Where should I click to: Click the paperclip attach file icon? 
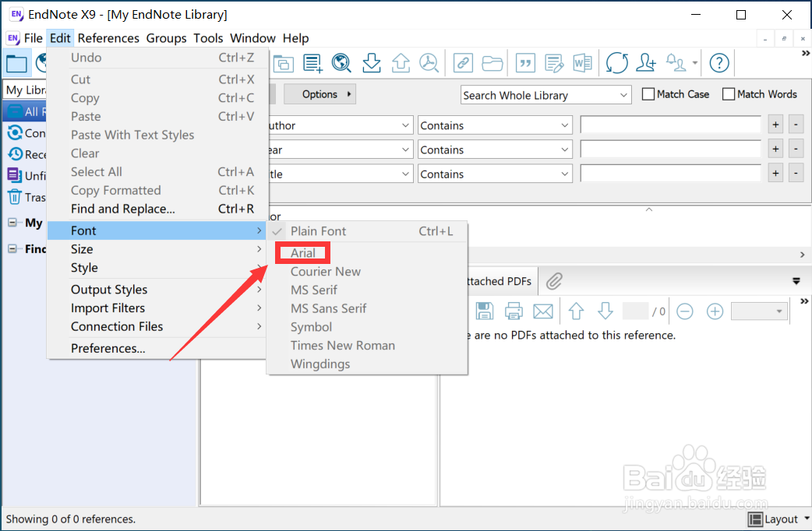pyautogui.click(x=554, y=281)
